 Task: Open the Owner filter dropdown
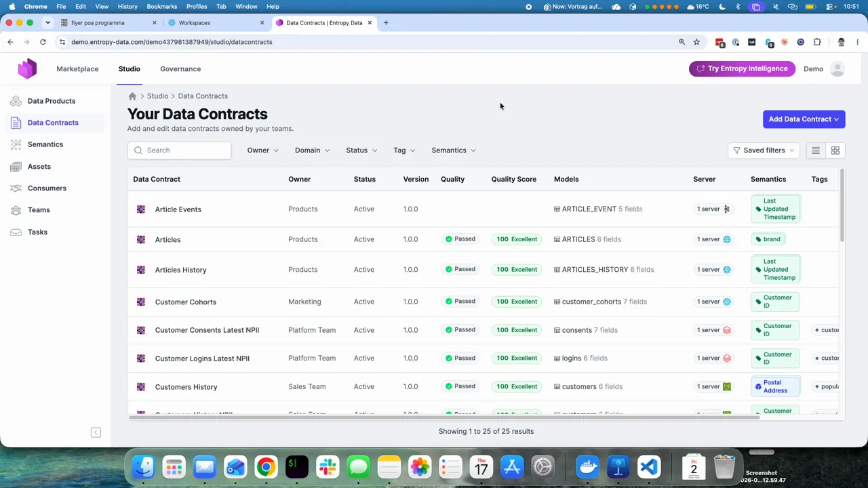click(x=263, y=150)
